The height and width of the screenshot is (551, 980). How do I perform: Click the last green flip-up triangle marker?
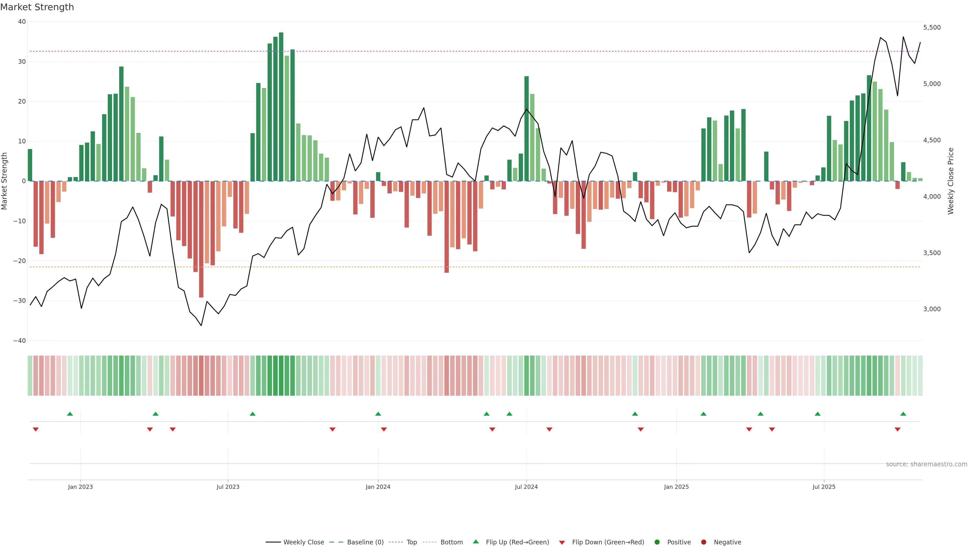(x=903, y=414)
